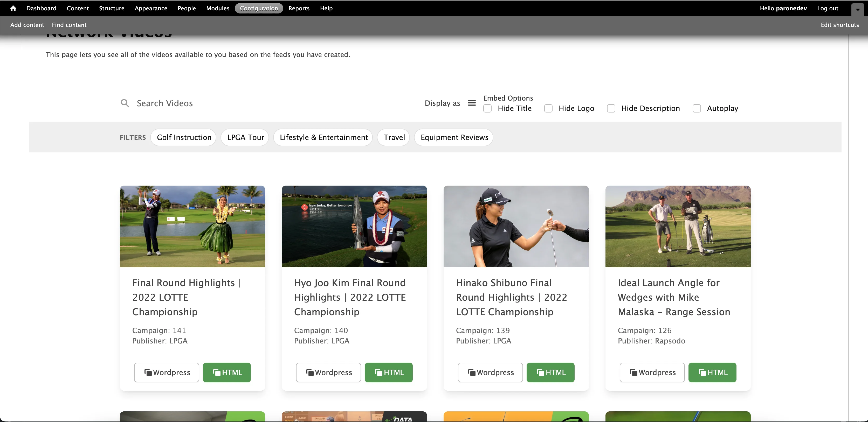868x422 pixels.
Task: Open the Help menu
Action: click(326, 8)
